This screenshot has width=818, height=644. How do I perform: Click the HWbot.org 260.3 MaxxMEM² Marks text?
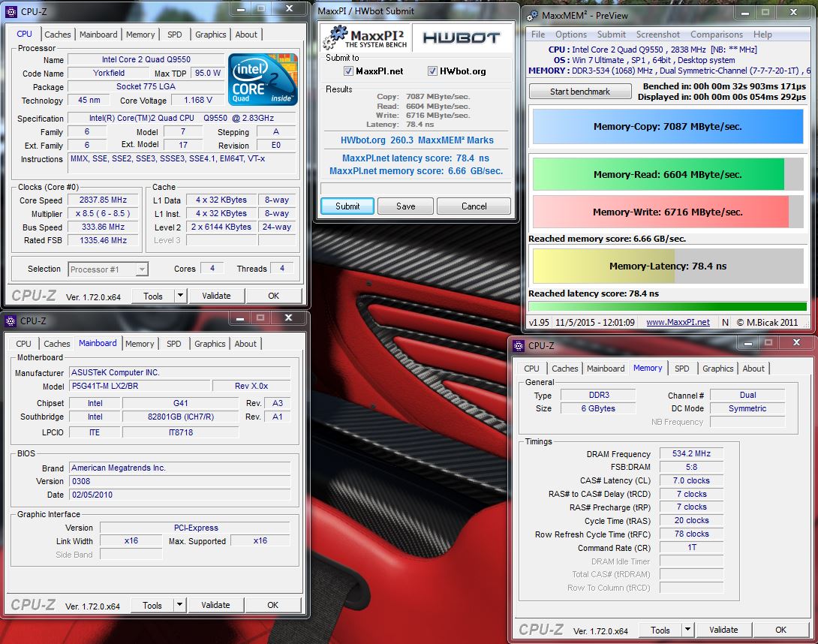tap(417, 140)
